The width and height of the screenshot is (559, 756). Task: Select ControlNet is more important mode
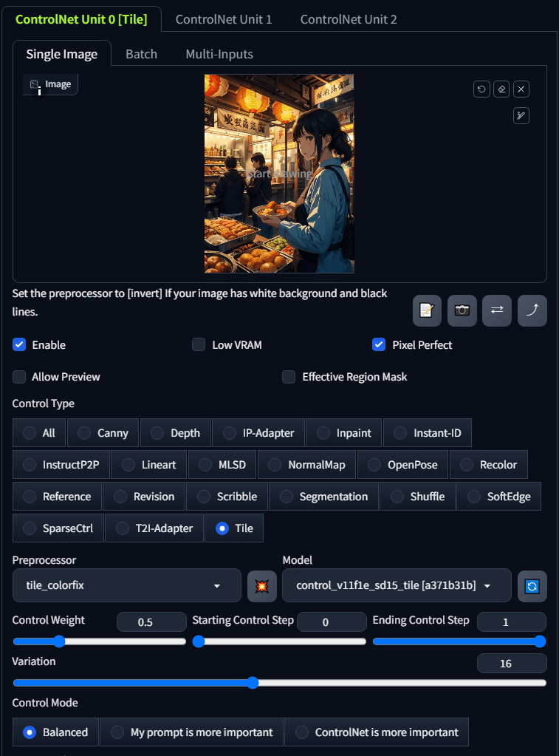click(377, 732)
